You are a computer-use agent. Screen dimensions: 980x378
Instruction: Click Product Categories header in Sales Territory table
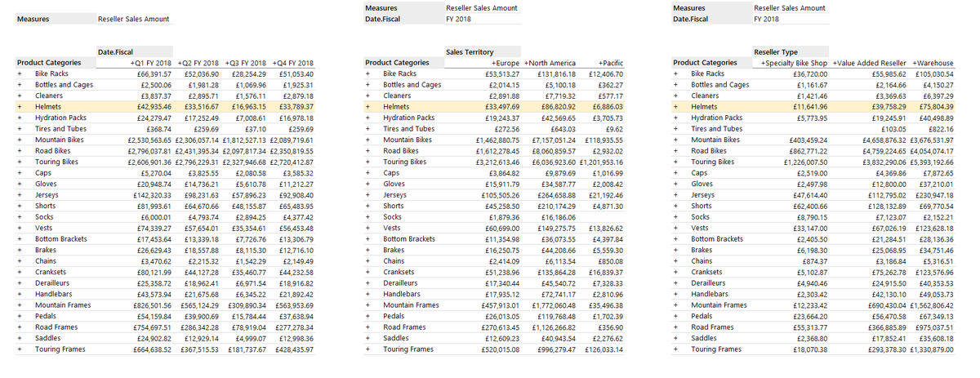[x=397, y=63]
